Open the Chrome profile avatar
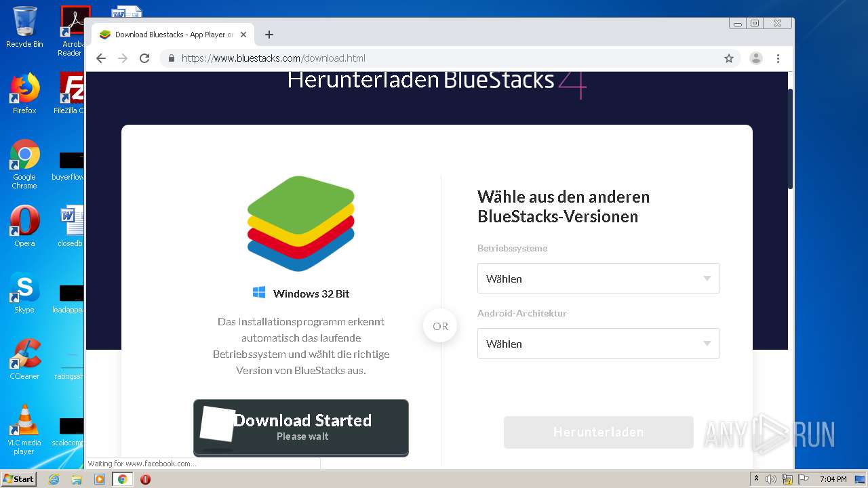The image size is (868, 488). point(756,58)
